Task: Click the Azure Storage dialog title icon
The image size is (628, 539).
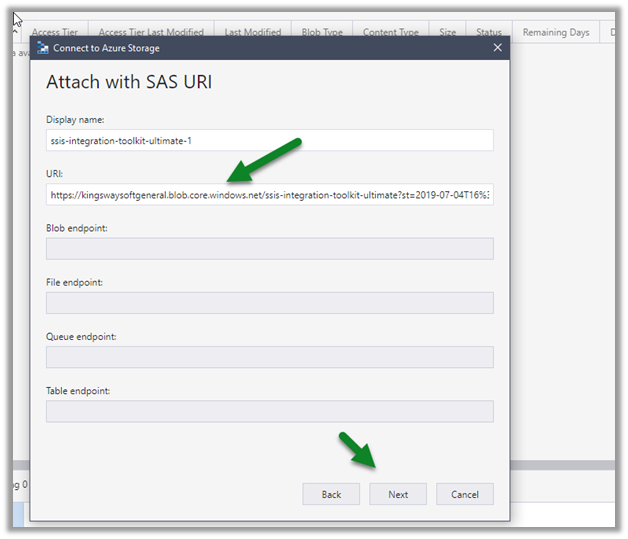Action: coord(43,48)
